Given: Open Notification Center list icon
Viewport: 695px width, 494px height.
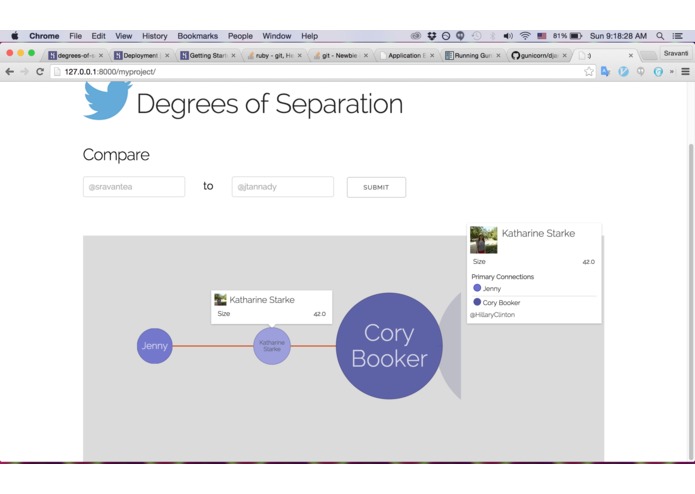Looking at the screenshot, I should (x=677, y=36).
